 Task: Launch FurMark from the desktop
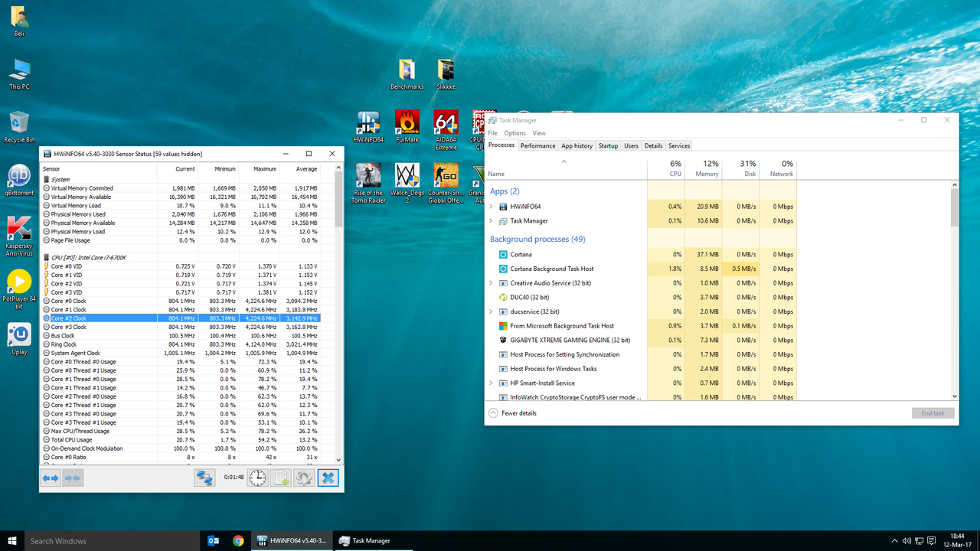407,122
